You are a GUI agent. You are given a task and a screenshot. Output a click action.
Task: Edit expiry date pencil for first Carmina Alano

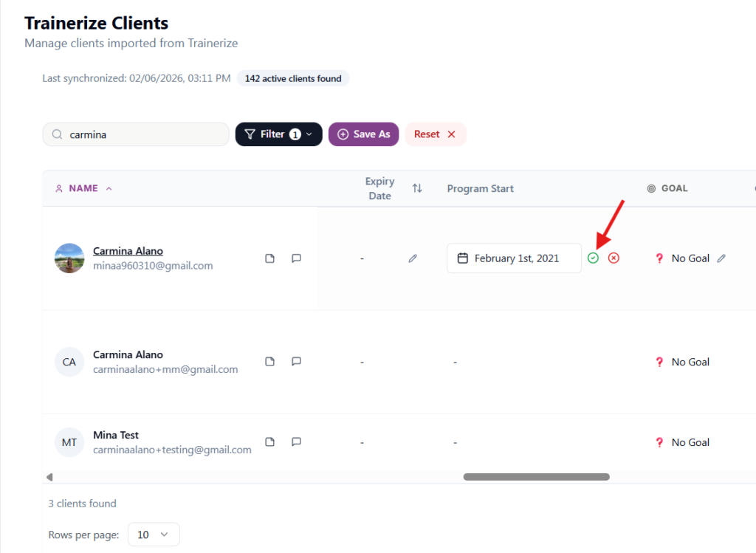point(413,258)
